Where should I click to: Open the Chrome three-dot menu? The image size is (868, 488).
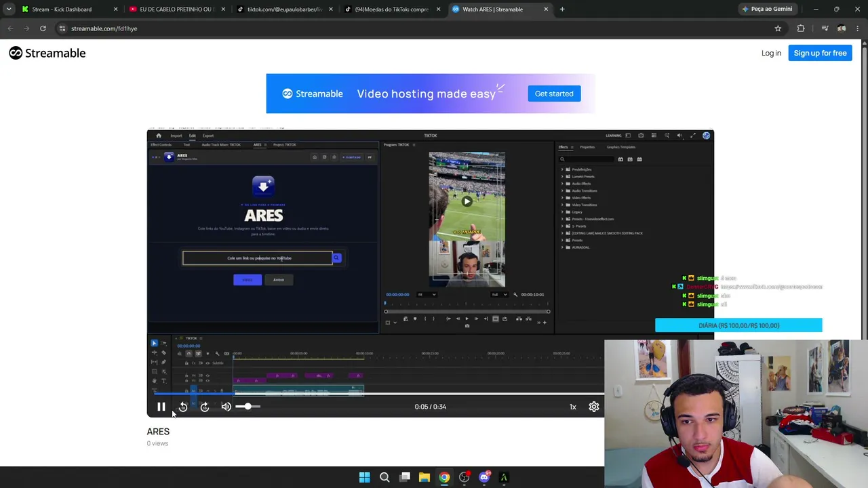(x=858, y=28)
